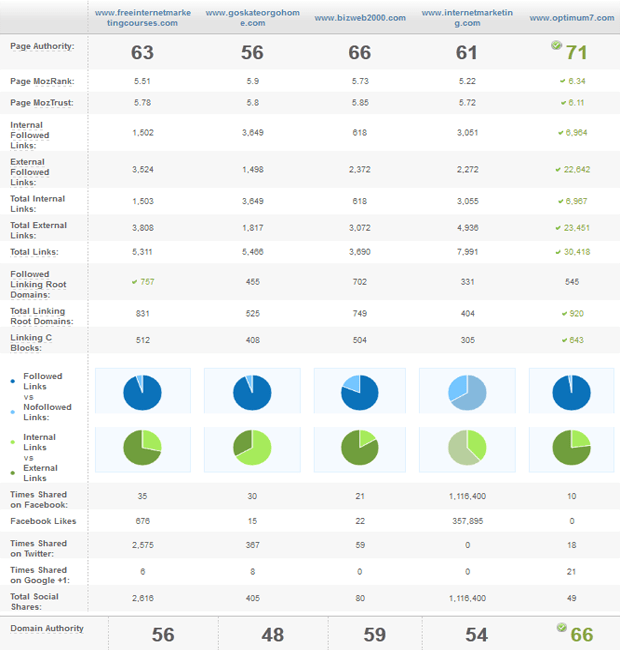
Task: Select the Page Authority value 61
Action: point(467,53)
